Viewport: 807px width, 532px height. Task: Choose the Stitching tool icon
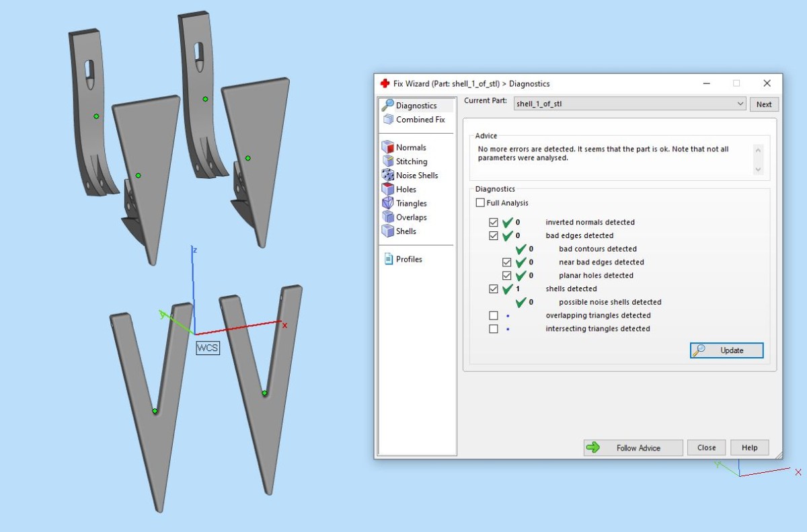click(387, 161)
